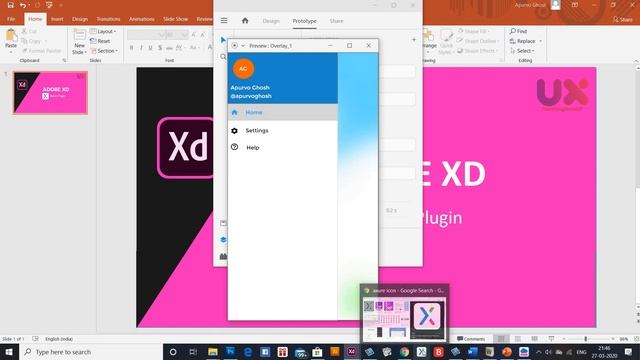
Task: Select the XD Select arrow tool
Action: pos(223,40)
